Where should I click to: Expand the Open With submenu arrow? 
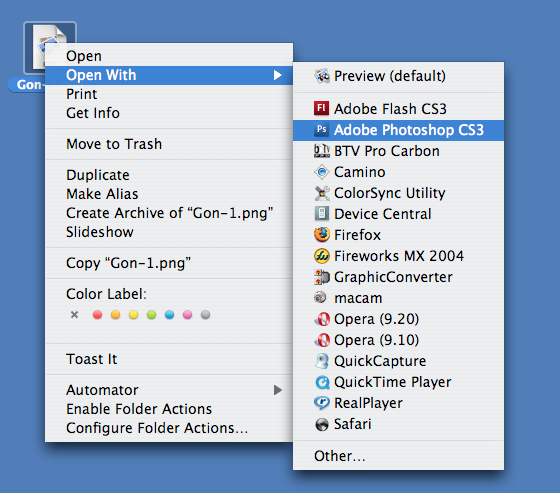278,75
